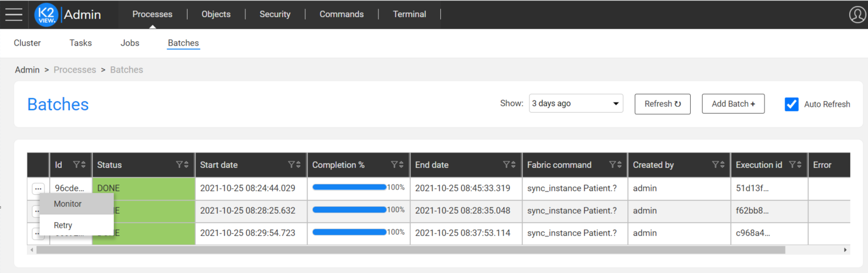This screenshot has width=868, height=273.
Task: Click the Fabric command filter icon
Action: tap(612, 165)
